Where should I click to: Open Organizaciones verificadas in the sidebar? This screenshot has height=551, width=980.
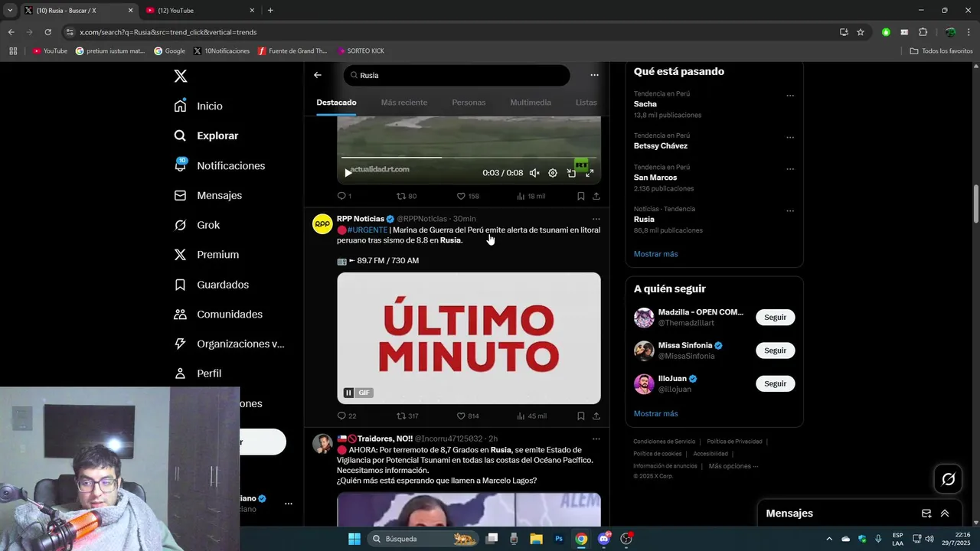point(229,344)
